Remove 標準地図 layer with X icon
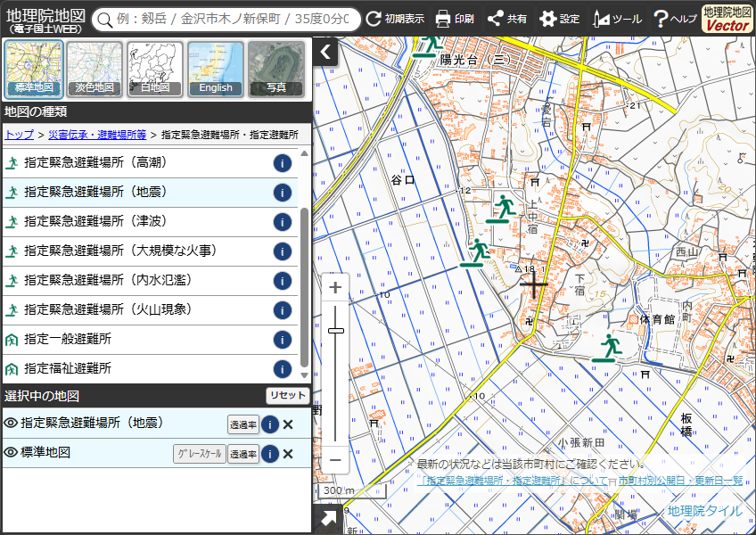This screenshot has height=535, width=756. point(288,454)
